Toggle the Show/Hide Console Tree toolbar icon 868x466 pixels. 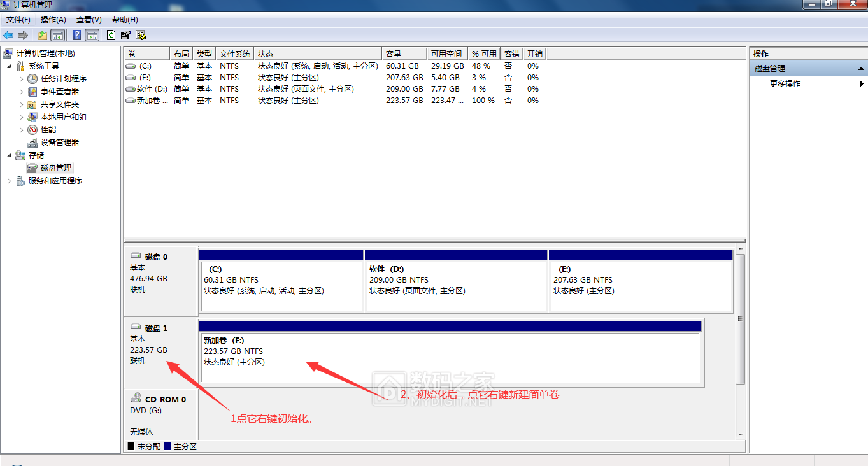(x=57, y=35)
